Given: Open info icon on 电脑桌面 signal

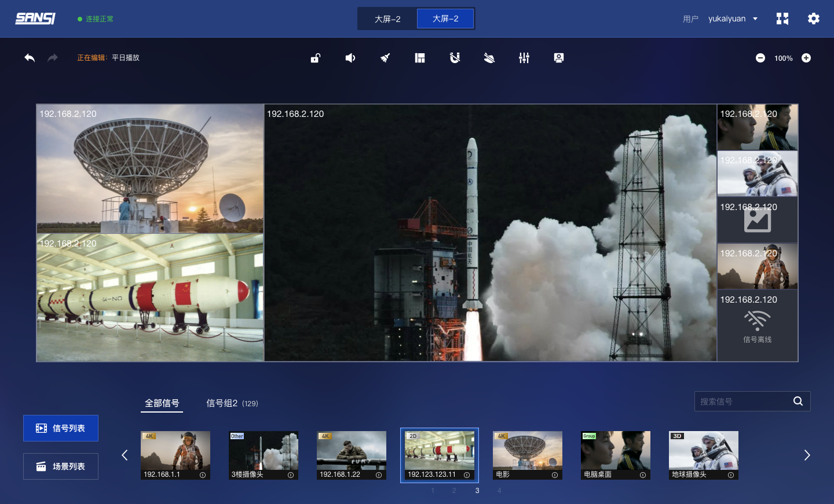Looking at the screenshot, I should 643,475.
